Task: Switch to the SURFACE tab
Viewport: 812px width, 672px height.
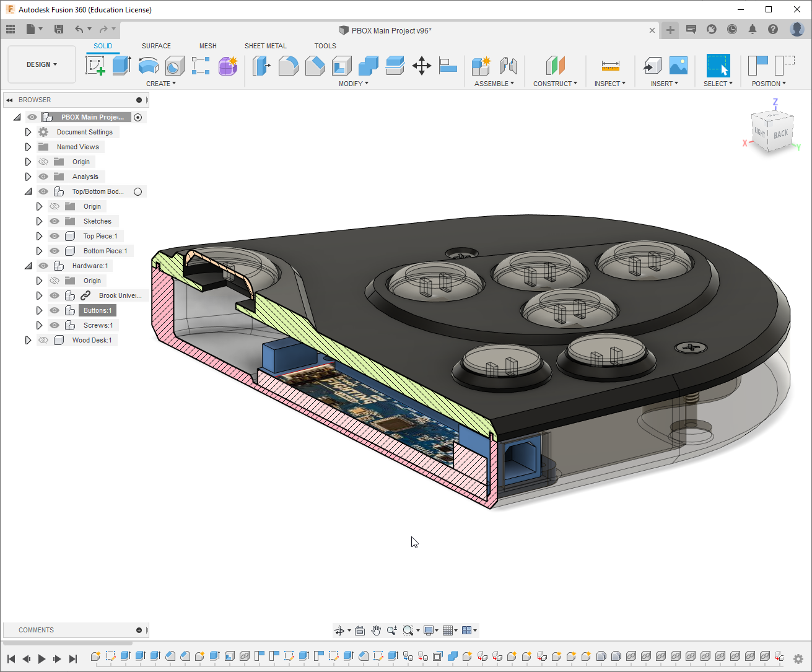Action: (156, 45)
